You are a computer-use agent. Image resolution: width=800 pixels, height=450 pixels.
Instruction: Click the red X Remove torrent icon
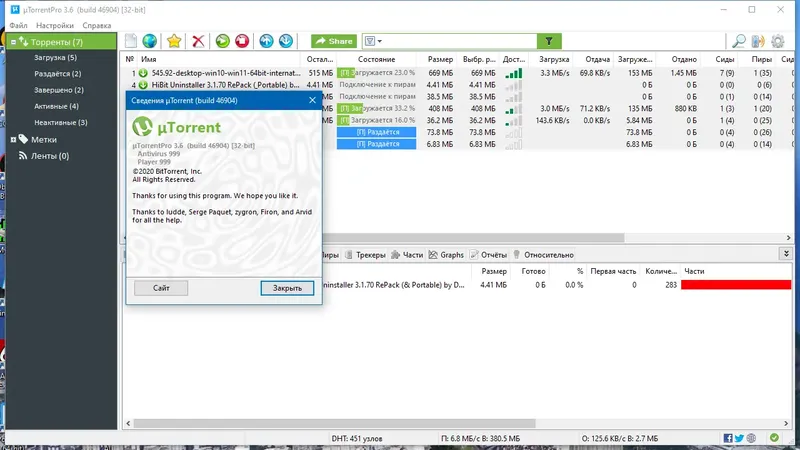[198, 41]
